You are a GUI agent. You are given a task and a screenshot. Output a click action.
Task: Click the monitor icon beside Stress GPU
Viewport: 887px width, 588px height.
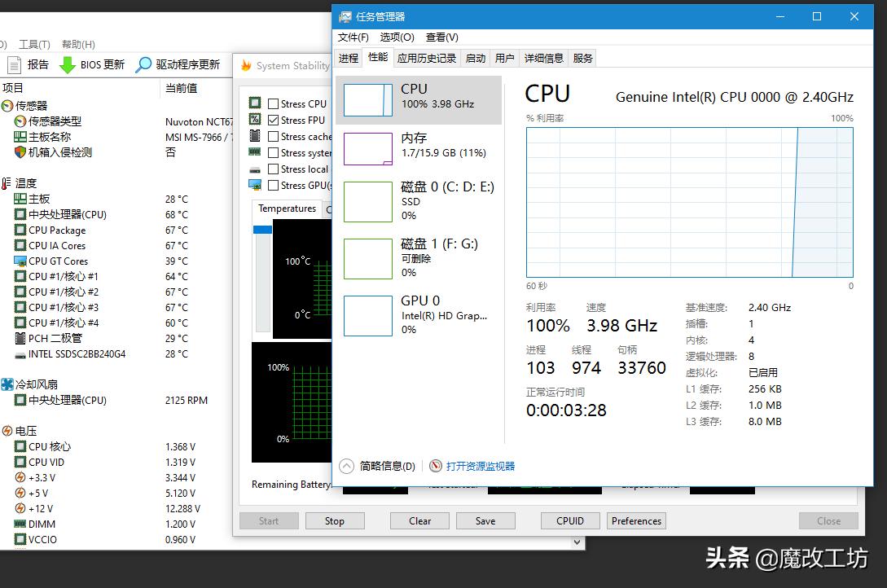(x=255, y=185)
